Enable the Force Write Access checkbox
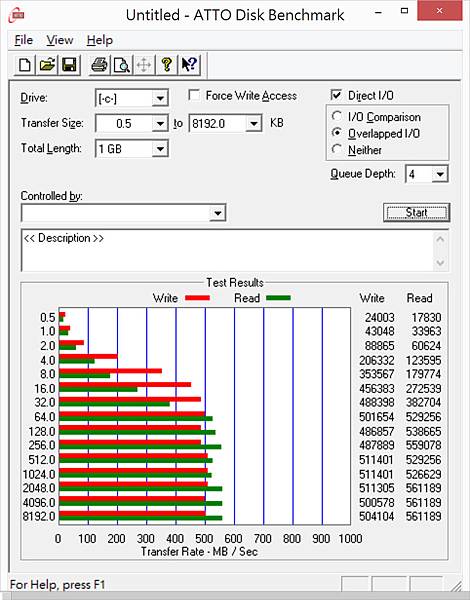The image size is (470, 600). tap(194, 95)
